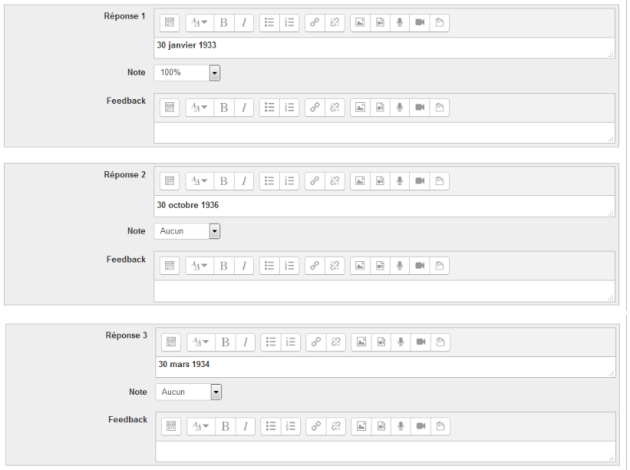Open the Note dropdown showing 100%
The height and width of the screenshot is (470, 630).
click(187, 73)
